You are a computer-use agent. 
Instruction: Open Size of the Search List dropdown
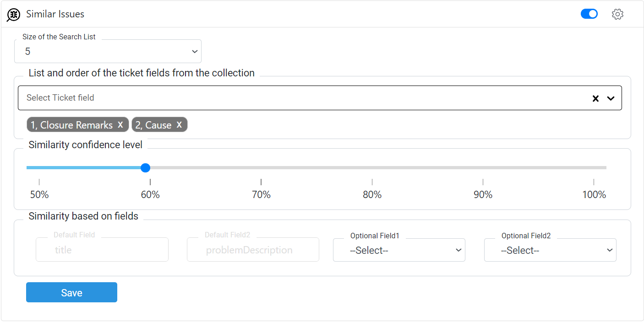(x=108, y=51)
